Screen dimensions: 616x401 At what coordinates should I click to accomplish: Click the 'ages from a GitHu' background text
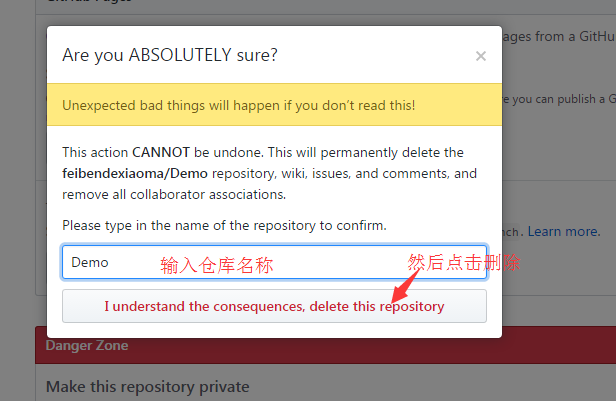point(558,37)
